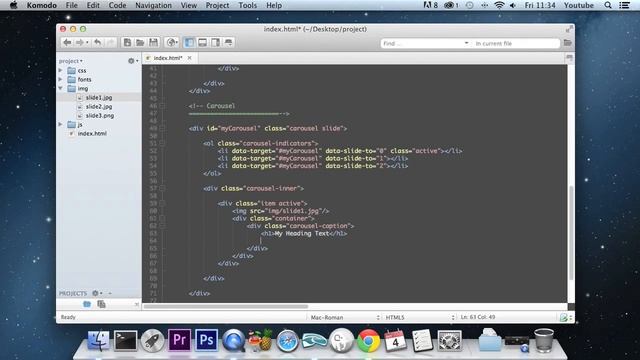Click the Redo arrow icon
The width and height of the screenshot is (640, 360).
(x=110, y=42)
